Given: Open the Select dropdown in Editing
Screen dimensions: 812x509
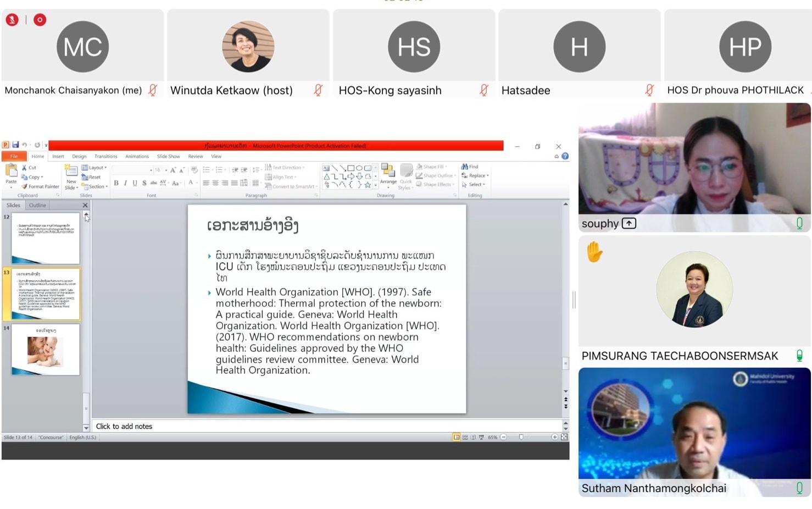Looking at the screenshot, I should pyautogui.click(x=474, y=185).
